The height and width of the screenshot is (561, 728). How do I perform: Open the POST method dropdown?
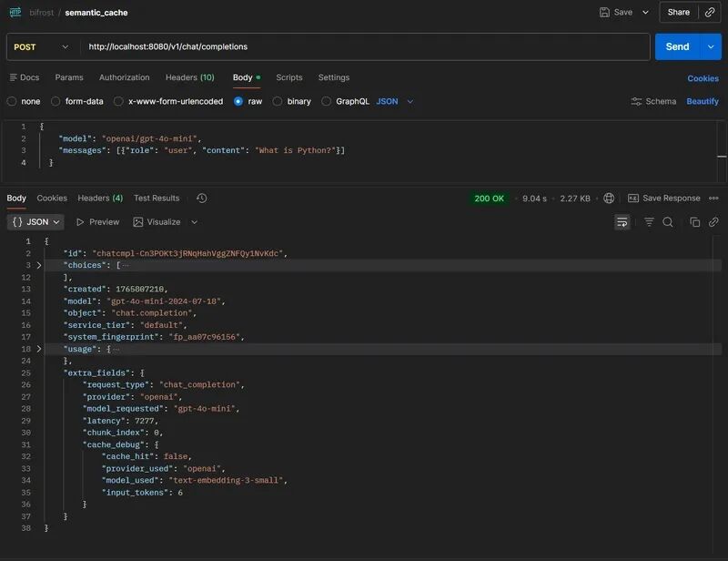coord(41,46)
